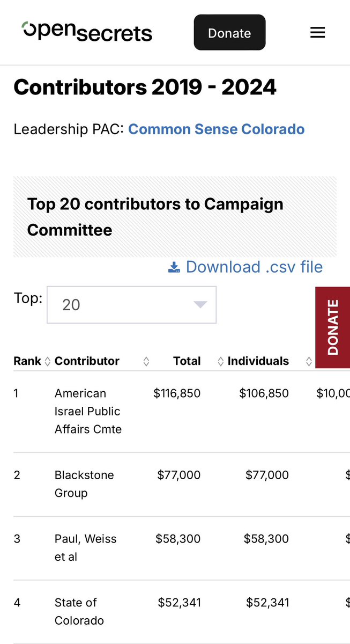Sort by Individuals column arrows

pyautogui.click(x=309, y=362)
